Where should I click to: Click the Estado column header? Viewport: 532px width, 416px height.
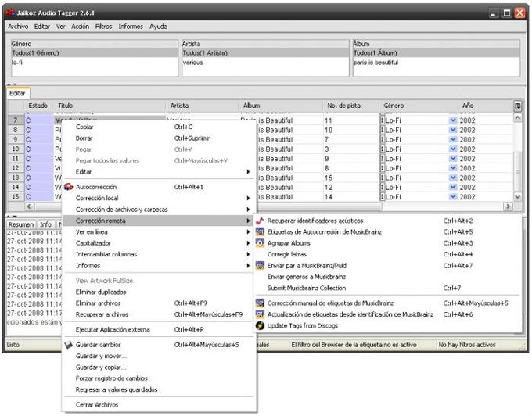pyautogui.click(x=38, y=106)
